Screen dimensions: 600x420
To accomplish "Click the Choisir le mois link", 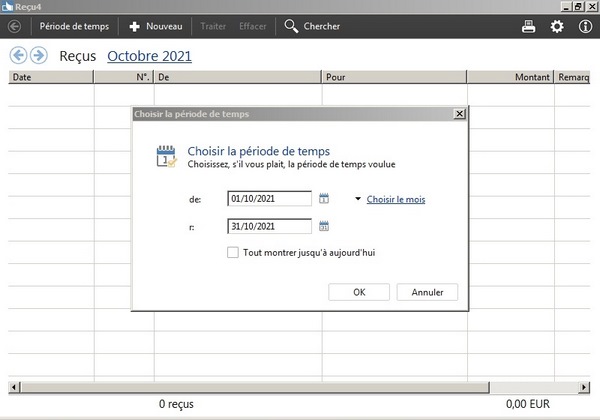I will 396,199.
